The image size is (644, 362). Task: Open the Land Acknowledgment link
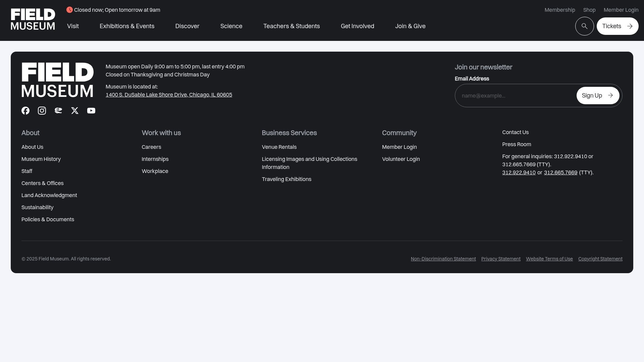tap(49, 195)
